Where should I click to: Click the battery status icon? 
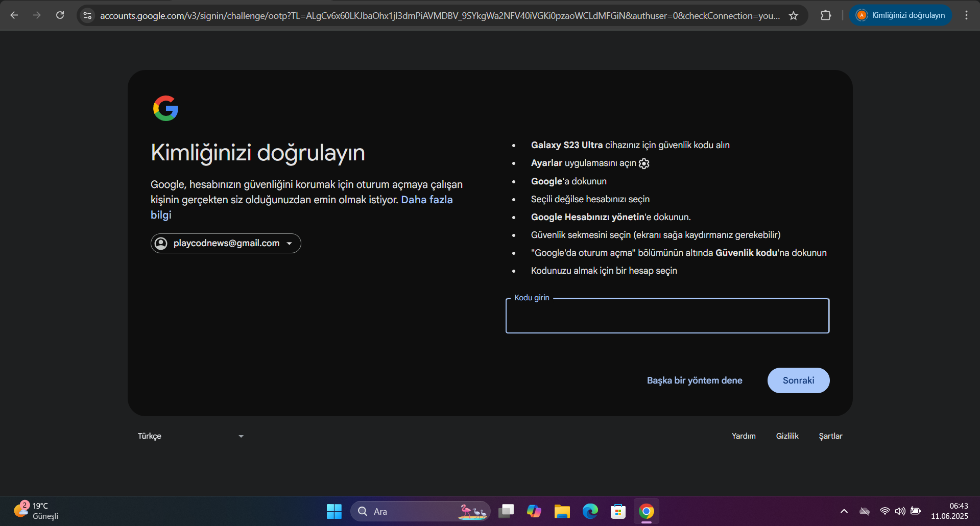(916, 511)
